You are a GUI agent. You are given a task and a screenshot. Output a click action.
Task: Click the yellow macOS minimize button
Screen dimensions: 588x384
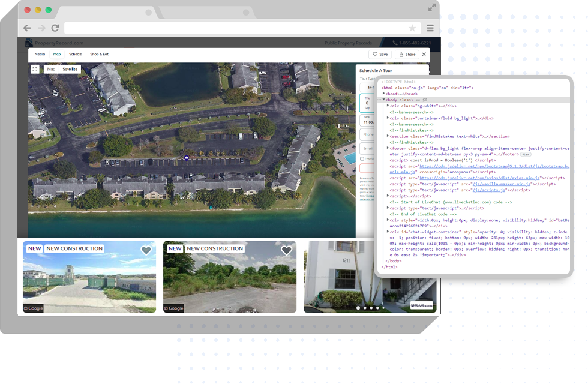coord(38,10)
